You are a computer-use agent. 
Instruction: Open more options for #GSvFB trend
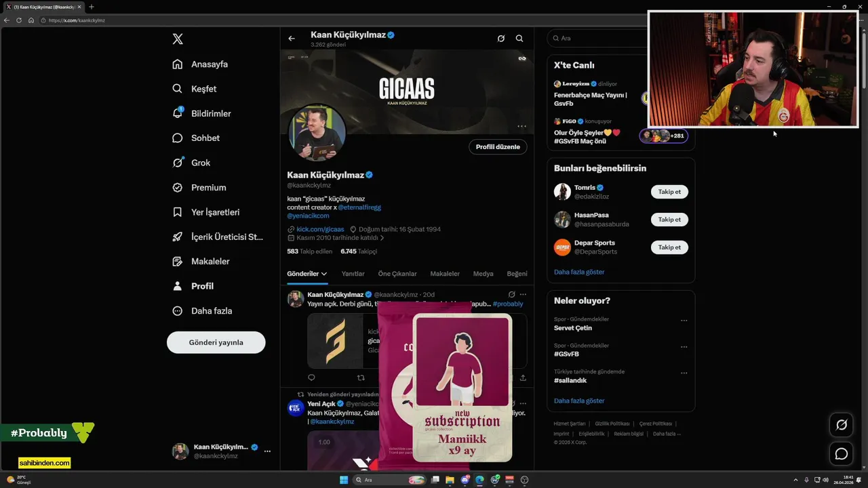684,347
